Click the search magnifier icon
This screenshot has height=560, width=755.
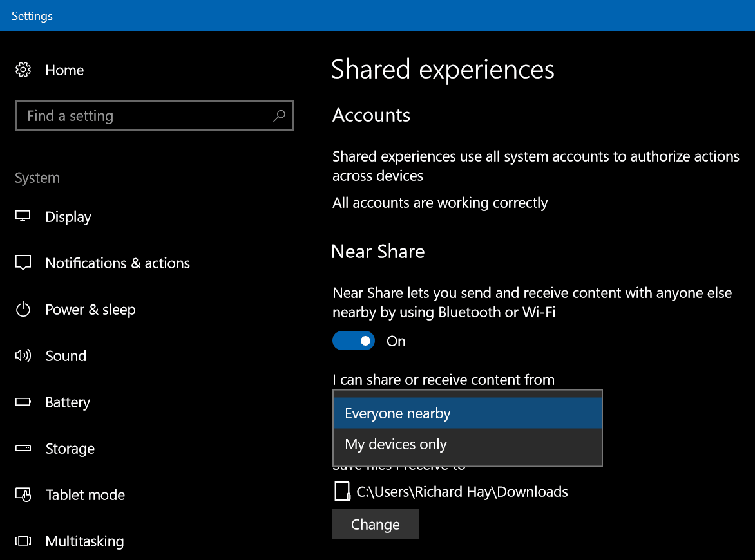(279, 116)
